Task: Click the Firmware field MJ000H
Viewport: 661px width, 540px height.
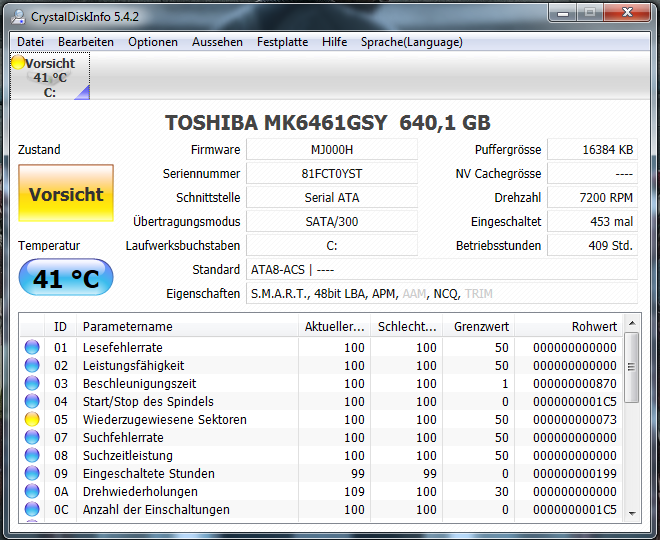Action: point(332,150)
